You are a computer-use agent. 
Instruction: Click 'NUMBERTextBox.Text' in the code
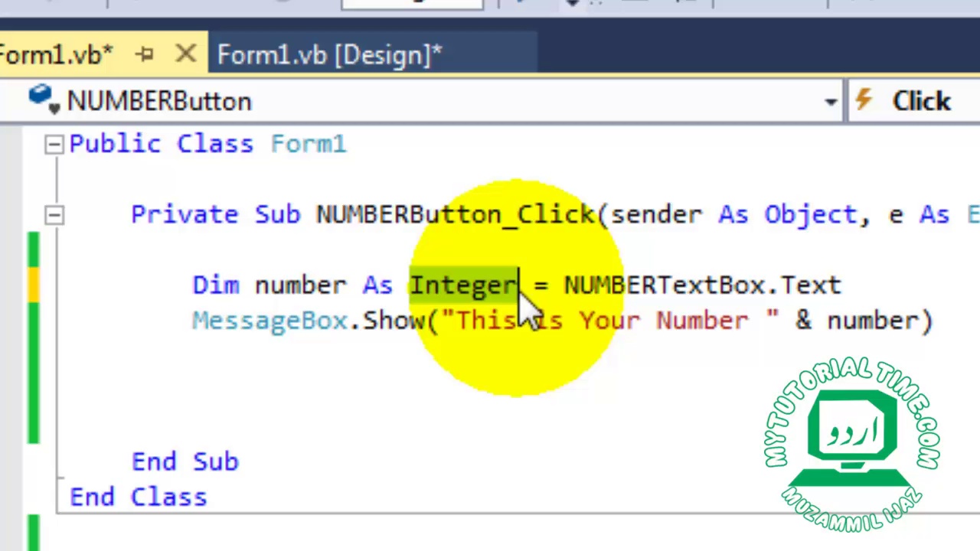pyautogui.click(x=702, y=285)
